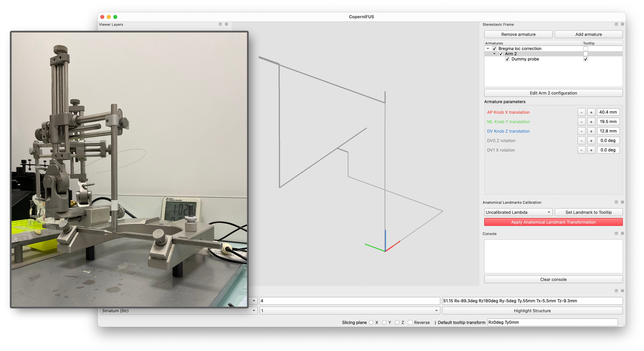Open dropdown next to field containing 4
644x351 pixels.
coord(254,301)
